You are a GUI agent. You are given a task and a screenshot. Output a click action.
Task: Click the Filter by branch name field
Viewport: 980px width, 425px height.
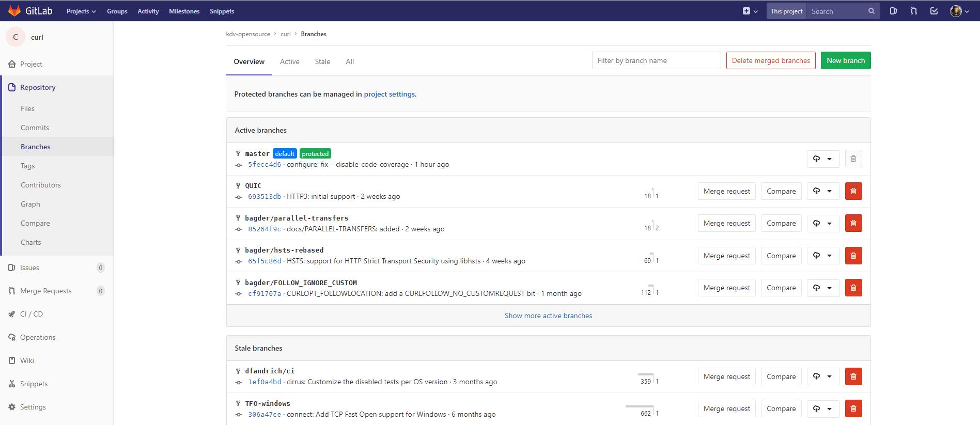click(656, 60)
